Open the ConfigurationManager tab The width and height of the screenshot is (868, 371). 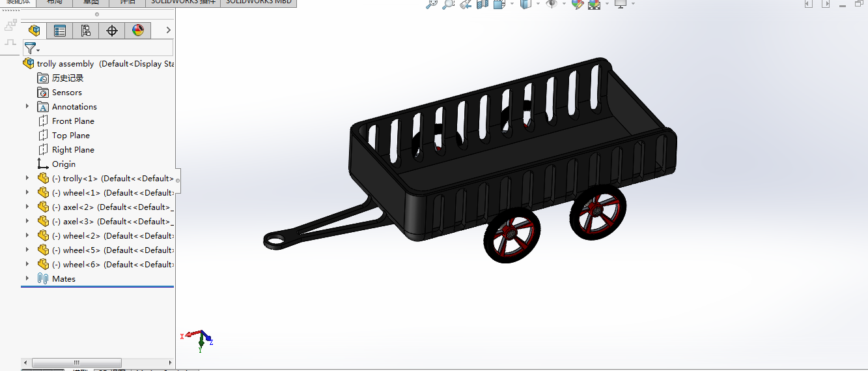pyautogui.click(x=86, y=30)
